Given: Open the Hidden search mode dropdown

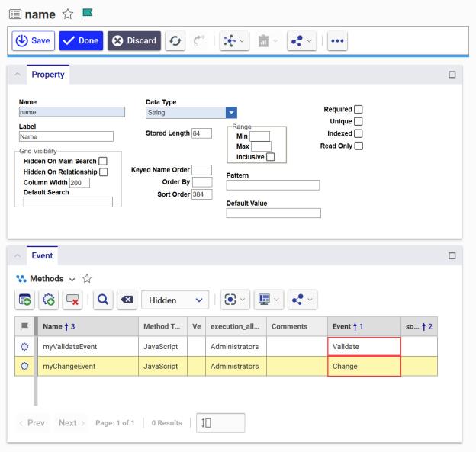Looking at the screenshot, I should (x=175, y=300).
